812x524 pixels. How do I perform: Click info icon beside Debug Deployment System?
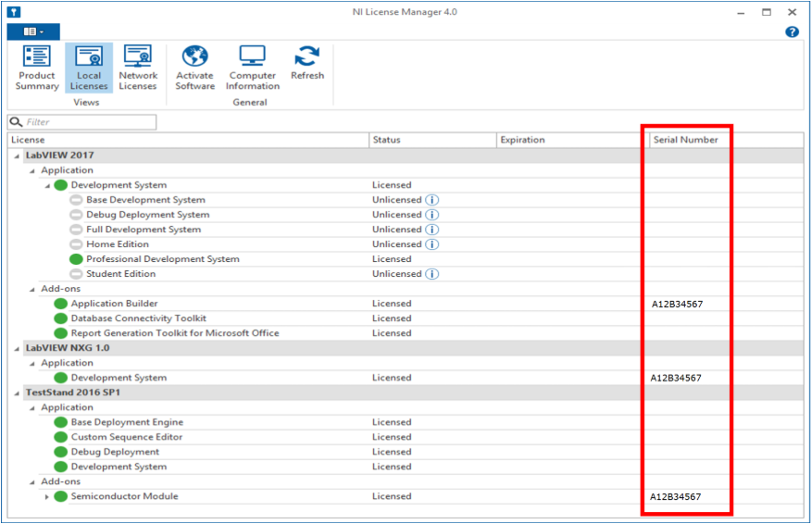tap(431, 215)
